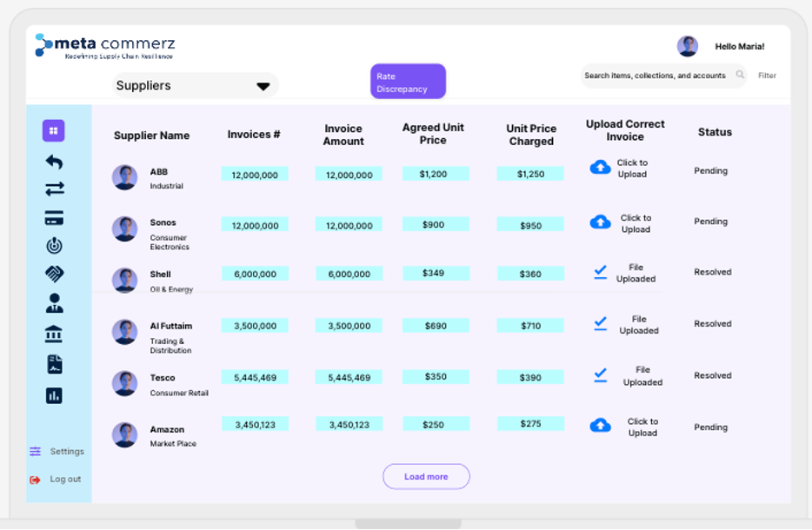Viewport: 812px width, 530px height.
Task: Click the $1,250 unit price charged cell
Action: (x=530, y=174)
